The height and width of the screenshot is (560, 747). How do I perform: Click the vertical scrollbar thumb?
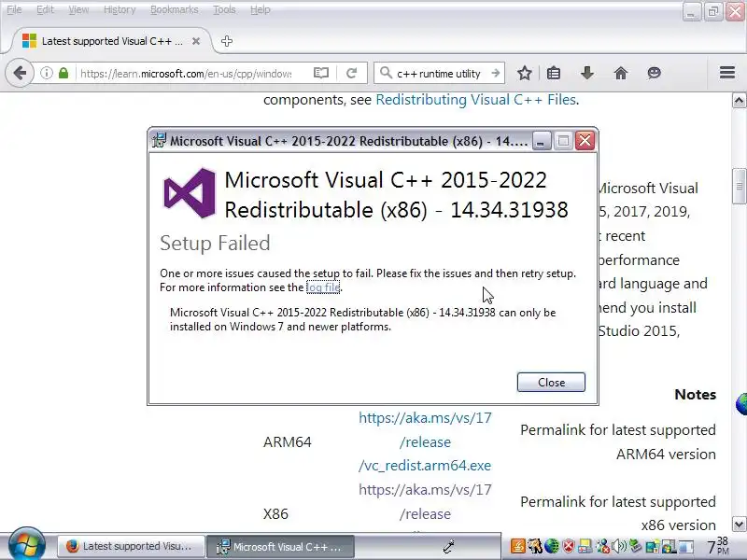739,186
